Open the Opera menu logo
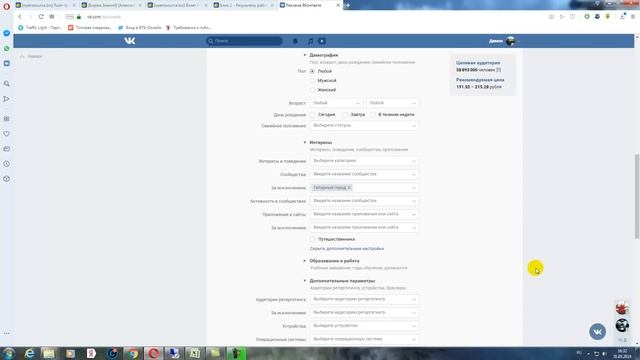Image resolution: width=640 pixels, height=360 pixels. [6, 7]
